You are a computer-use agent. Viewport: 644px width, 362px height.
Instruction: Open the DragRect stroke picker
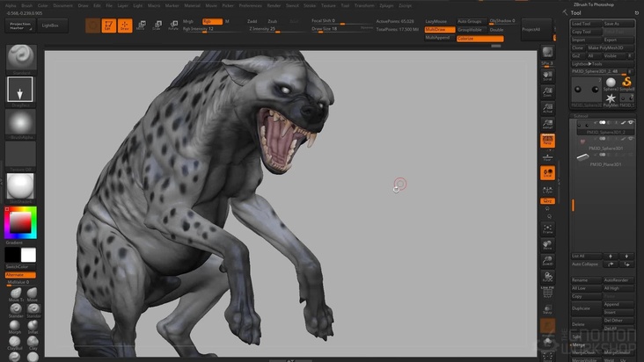pos(20,90)
